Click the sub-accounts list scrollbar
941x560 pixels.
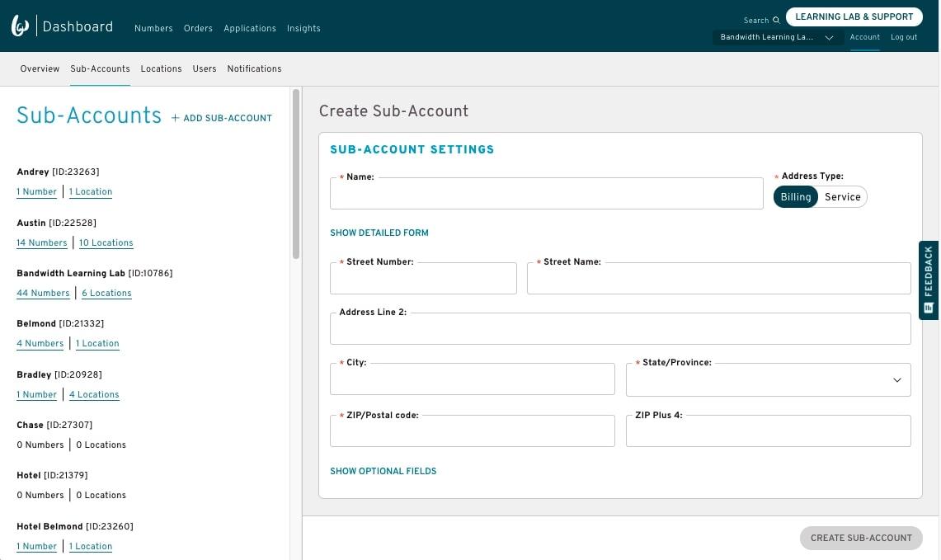pyautogui.click(x=296, y=174)
